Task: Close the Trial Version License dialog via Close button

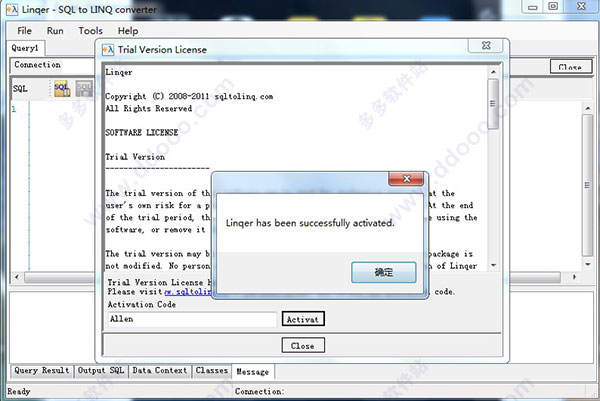Action: click(303, 345)
